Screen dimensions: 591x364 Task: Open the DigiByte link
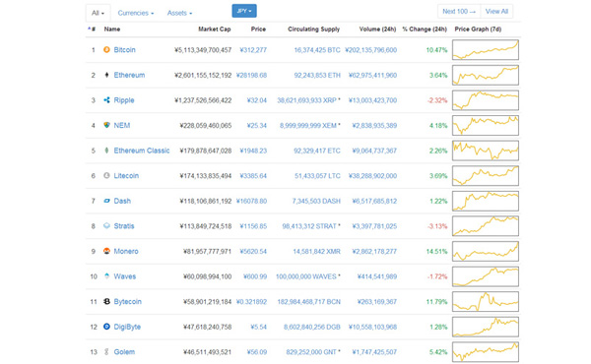(x=127, y=327)
